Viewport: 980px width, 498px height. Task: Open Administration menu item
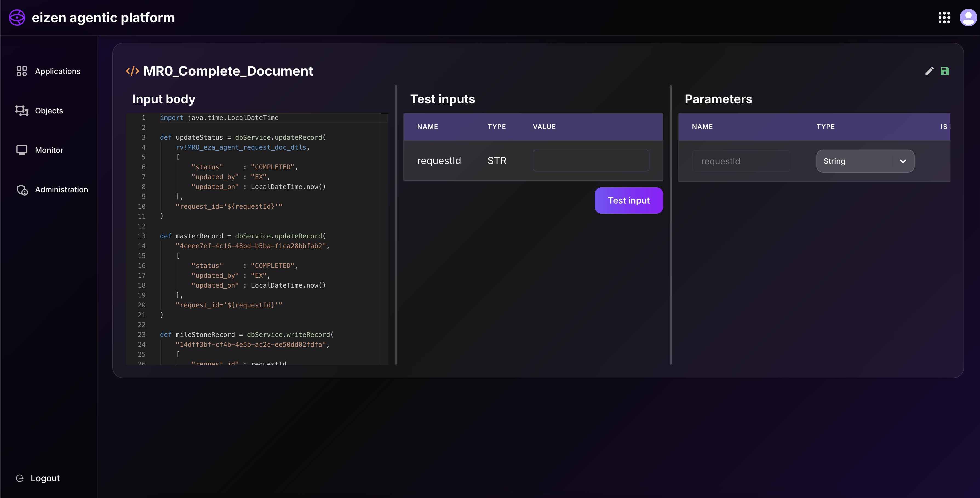pos(61,190)
